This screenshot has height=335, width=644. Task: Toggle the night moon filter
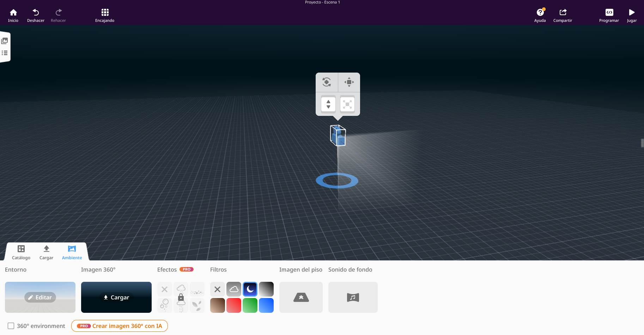click(x=250, y=289)
